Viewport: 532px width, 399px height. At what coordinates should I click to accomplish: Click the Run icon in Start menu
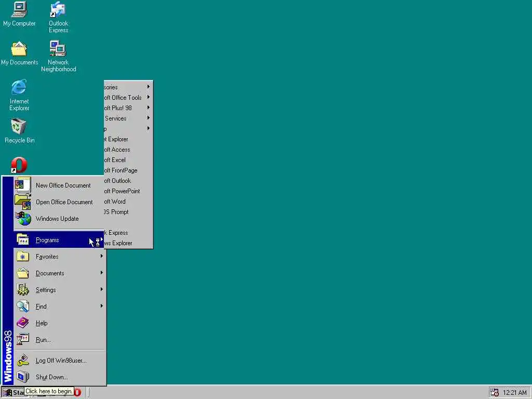pos(23,340)
